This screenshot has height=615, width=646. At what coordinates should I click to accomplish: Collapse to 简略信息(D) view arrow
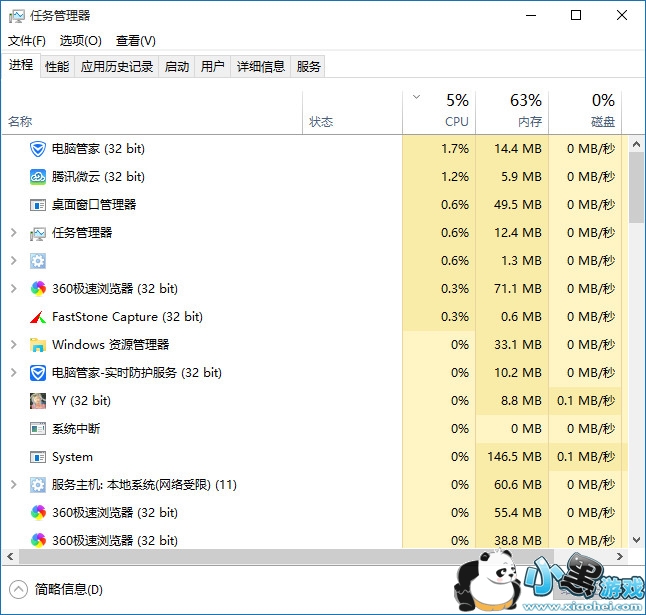click(18, 589)
